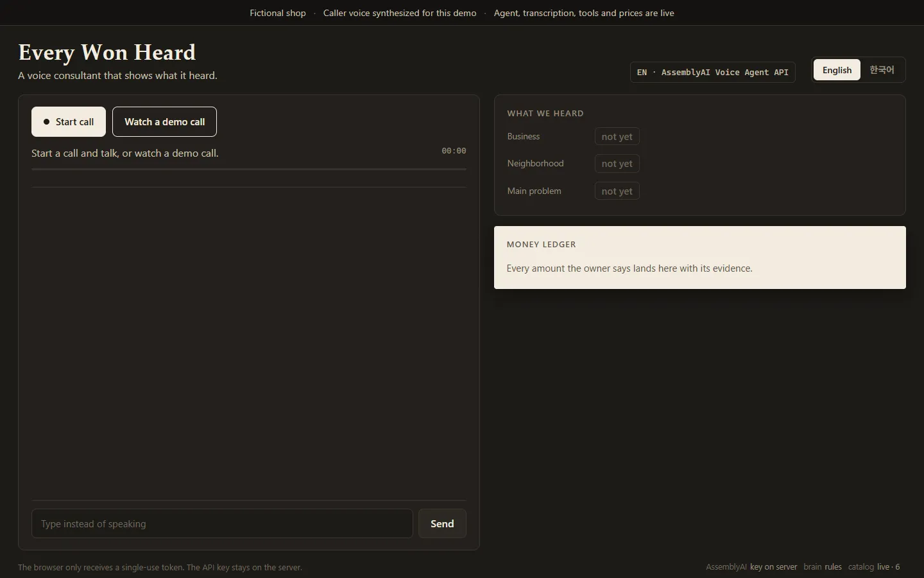Click the 'Fictional shop' notice
The image size is (924, 578).
click(278, 13)
